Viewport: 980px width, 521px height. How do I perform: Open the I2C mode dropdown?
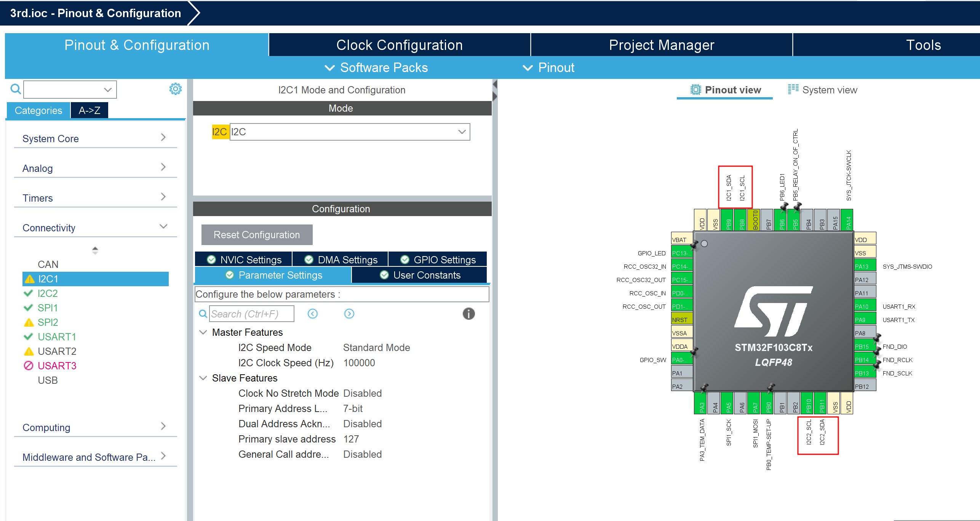[462, 132]
